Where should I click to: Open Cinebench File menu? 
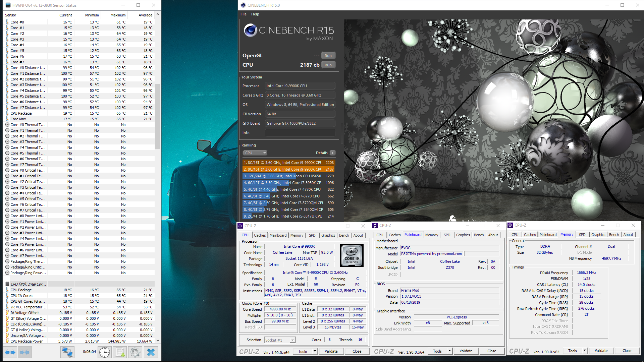(x=244, y=14)
